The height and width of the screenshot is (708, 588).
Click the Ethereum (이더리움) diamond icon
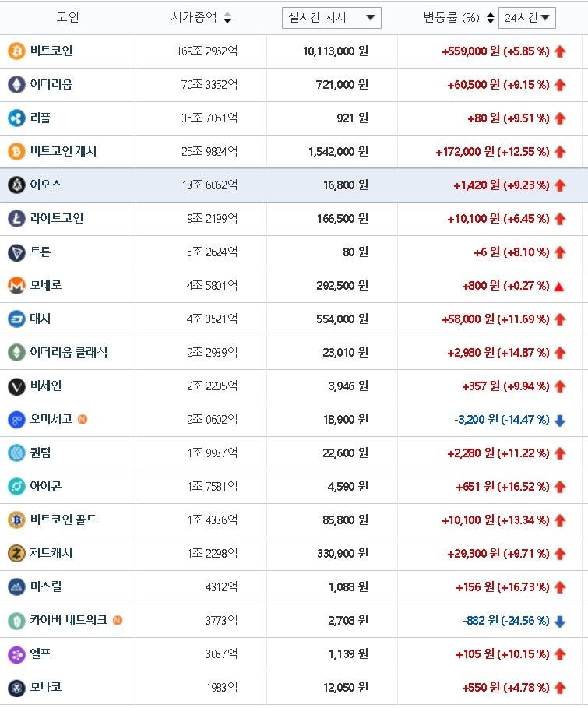[x=16, y=84]
